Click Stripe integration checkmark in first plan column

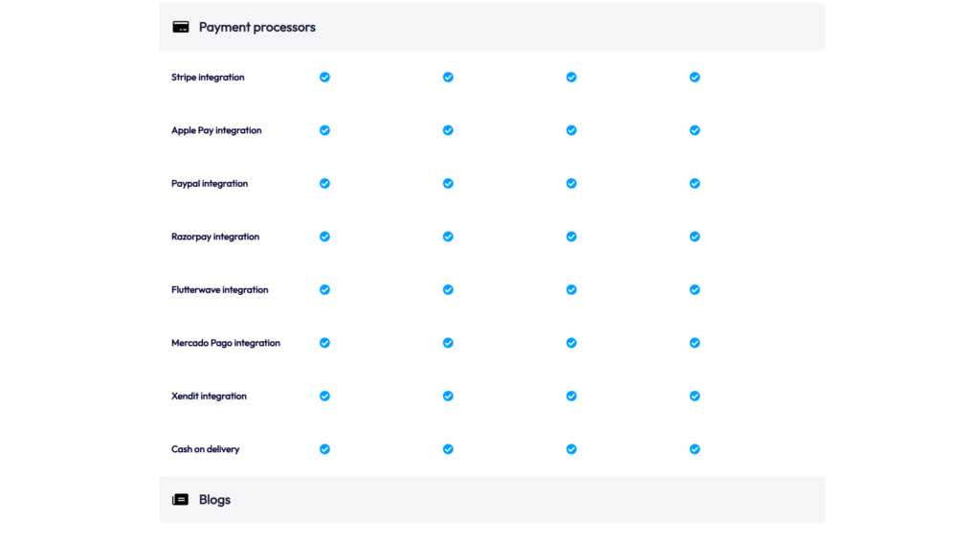325,77
